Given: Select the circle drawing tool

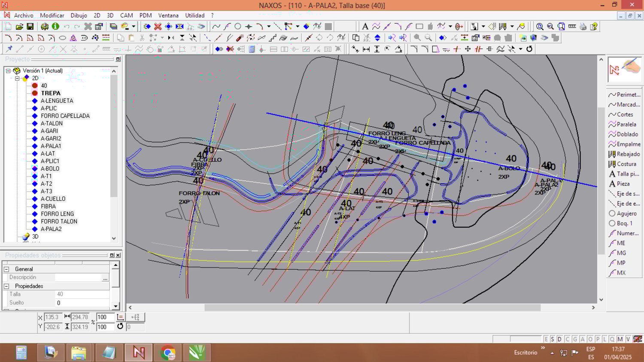Looking at the screenshot, I should pos(238,27).
